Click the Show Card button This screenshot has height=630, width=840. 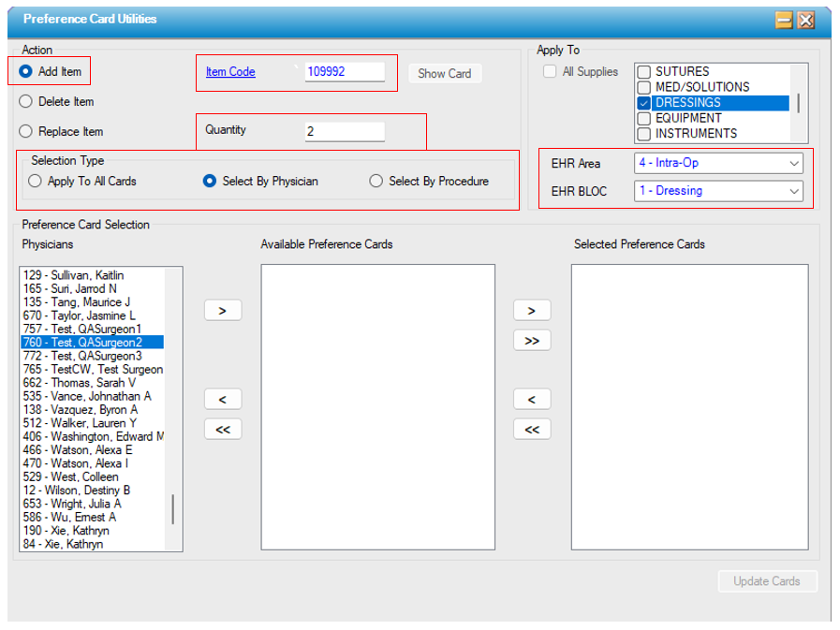tap(444, 73)
